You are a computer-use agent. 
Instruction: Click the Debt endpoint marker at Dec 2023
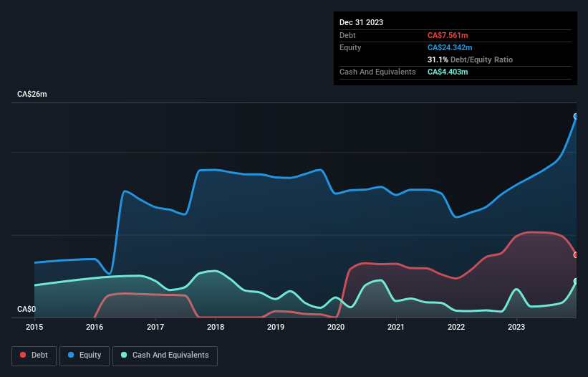click(576, 255)
